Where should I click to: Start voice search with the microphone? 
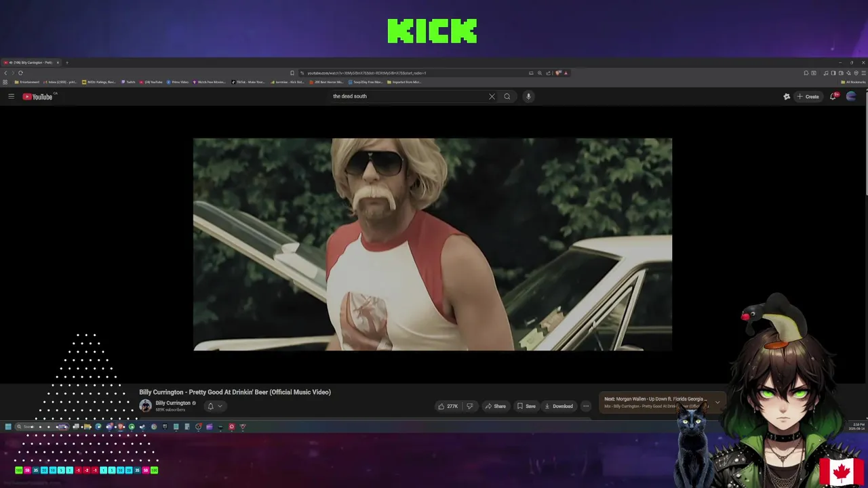tap(528, 96)
